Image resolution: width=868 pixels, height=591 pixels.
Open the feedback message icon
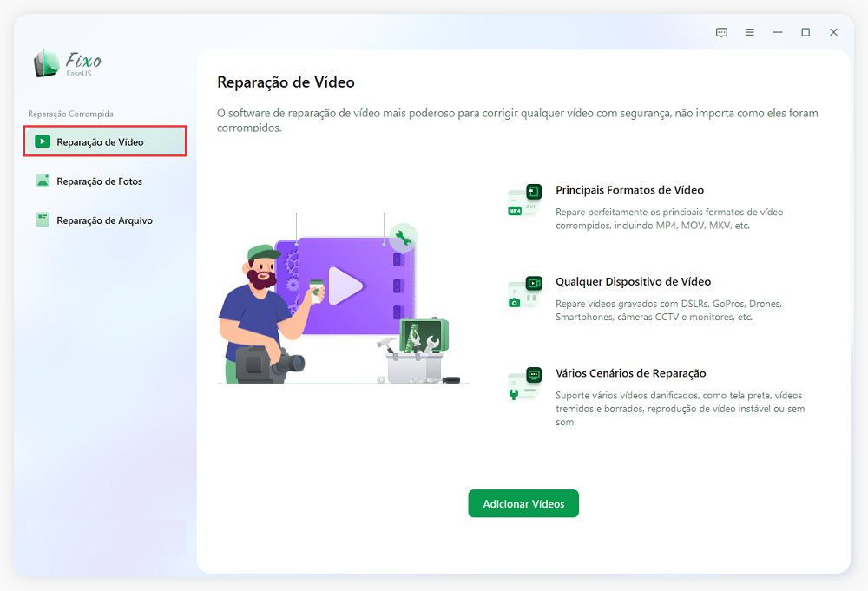tap(721, 33)
